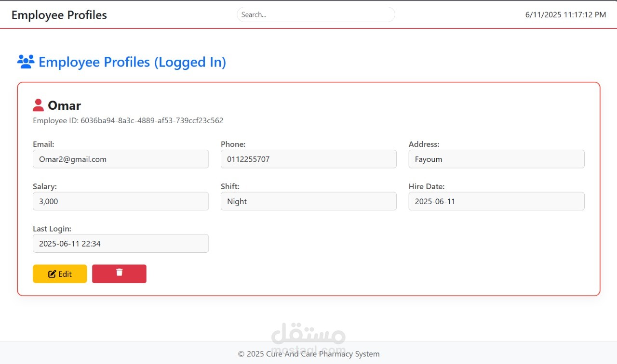Image resolution: width=617 pixels, height=364 pixels.
Task: Click the Email: label
Action: 43,144
